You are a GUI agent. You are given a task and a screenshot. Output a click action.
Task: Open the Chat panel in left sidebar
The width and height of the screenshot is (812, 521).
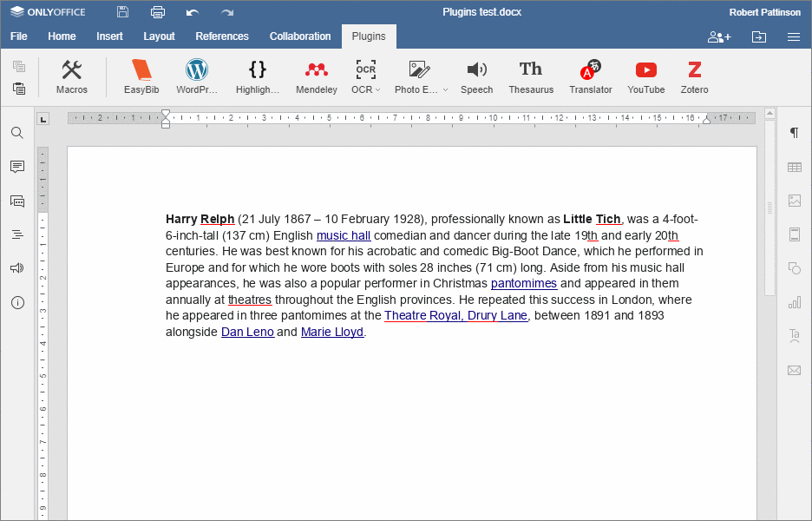coord(17,201)
